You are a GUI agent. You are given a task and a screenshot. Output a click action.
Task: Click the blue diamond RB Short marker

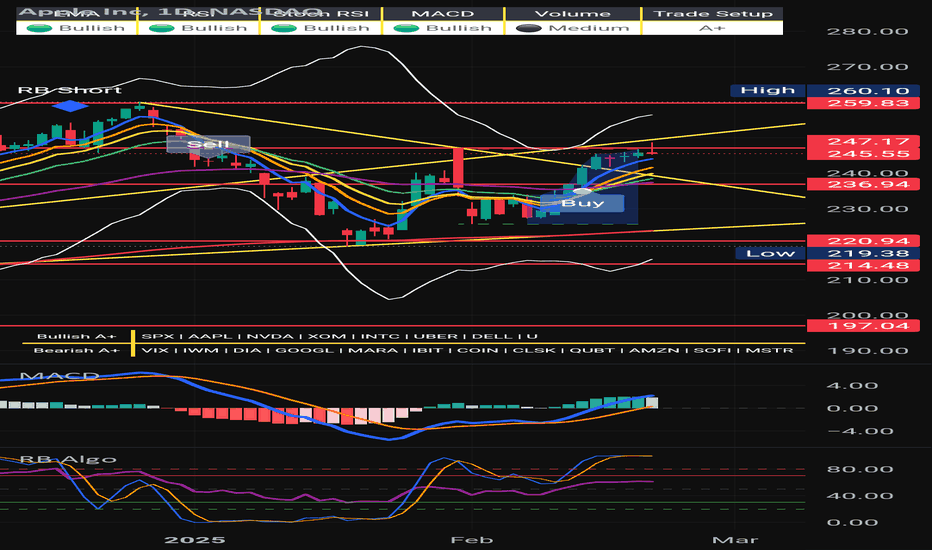pyautogui.click(x=70, y=106)
